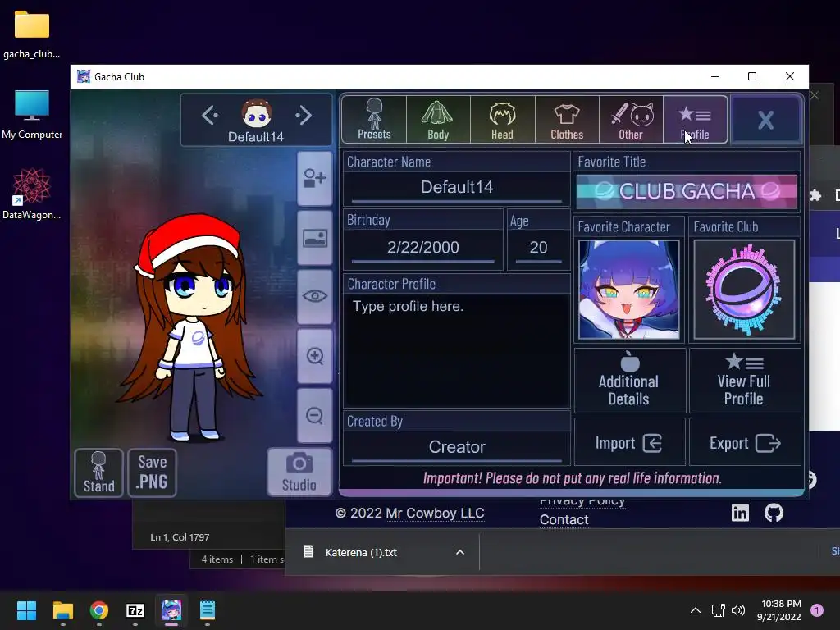The height and width of the screenshot is (630, 840).
Task: Open the Body tab
Action: [x=438, y=120]
